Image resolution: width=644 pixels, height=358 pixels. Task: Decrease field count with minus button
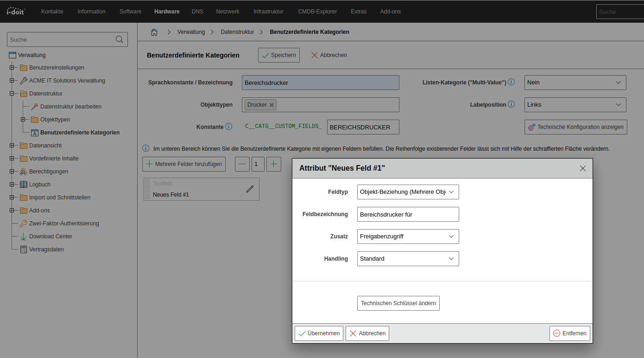[x=242, y=164]
